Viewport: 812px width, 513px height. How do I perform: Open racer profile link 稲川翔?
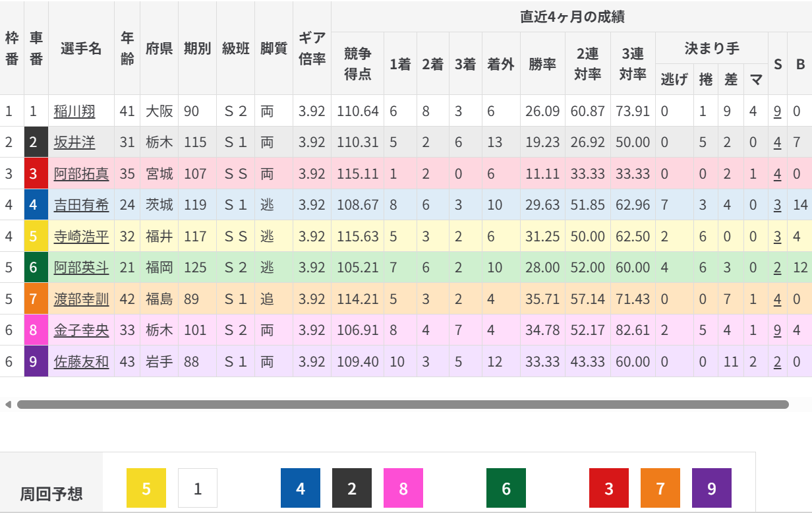tap(74, 111)
